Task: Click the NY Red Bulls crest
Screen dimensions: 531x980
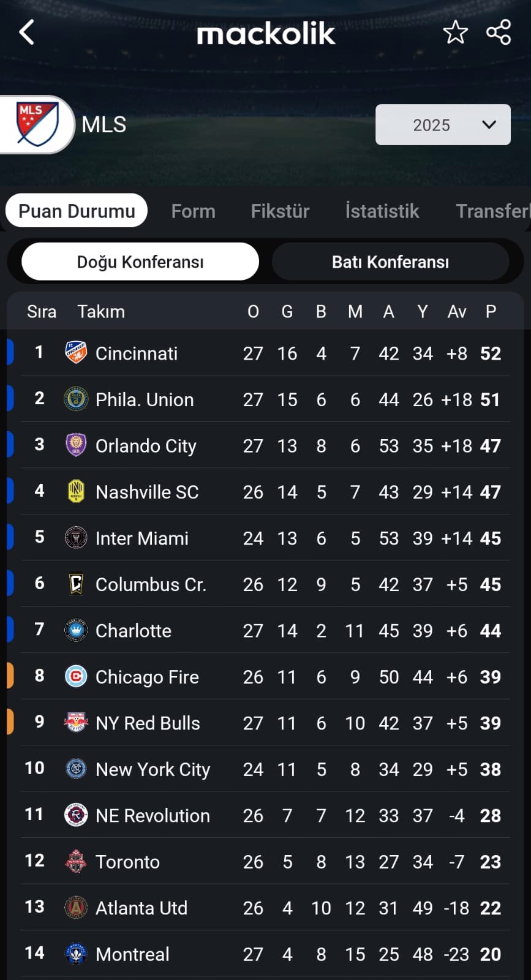Action: click(x=76, y=723)
